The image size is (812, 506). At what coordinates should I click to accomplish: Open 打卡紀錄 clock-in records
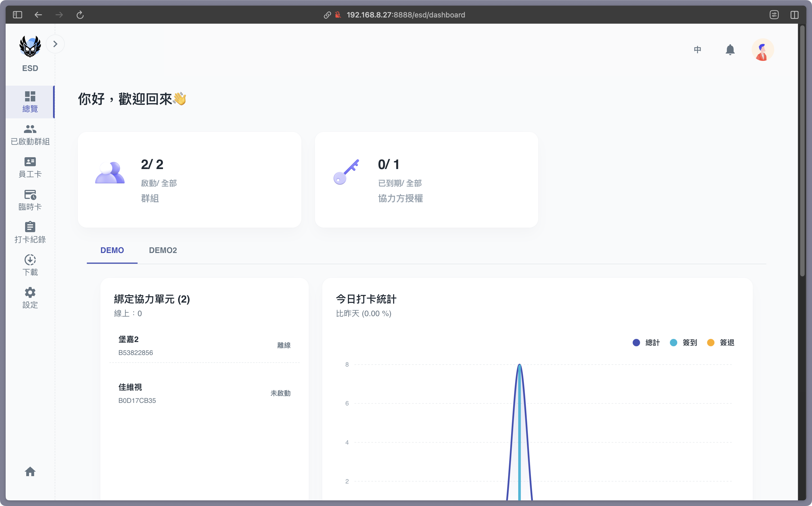coord(30,233)
